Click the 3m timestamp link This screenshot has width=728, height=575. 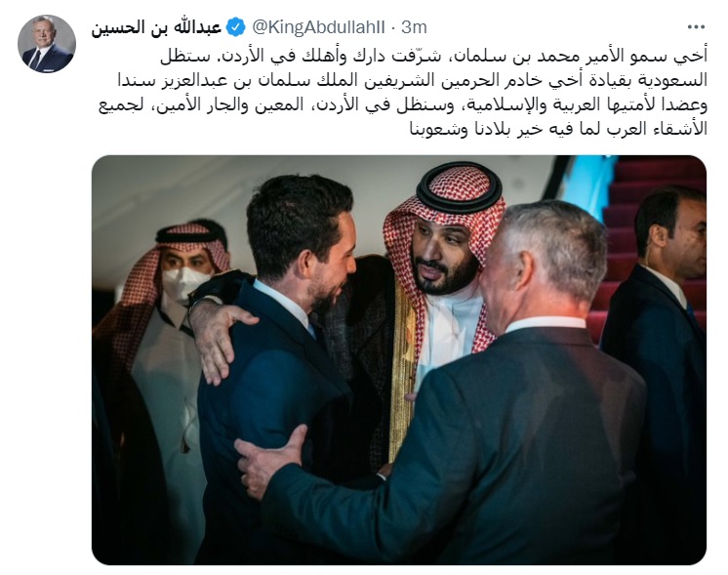(414, 27)
